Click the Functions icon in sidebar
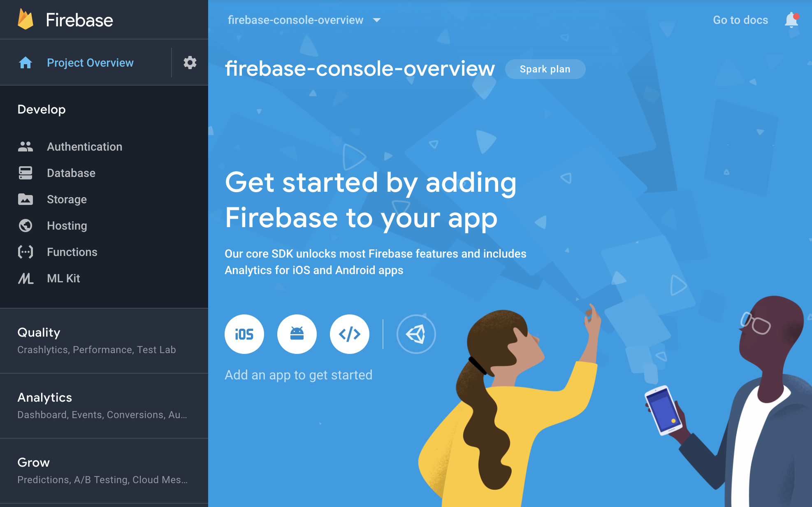 click(x=25, y=251)
